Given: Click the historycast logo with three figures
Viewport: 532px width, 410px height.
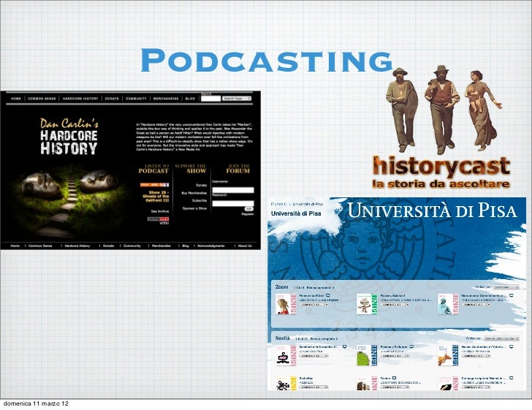Looking at the screenshot, I should coord(441,127).
